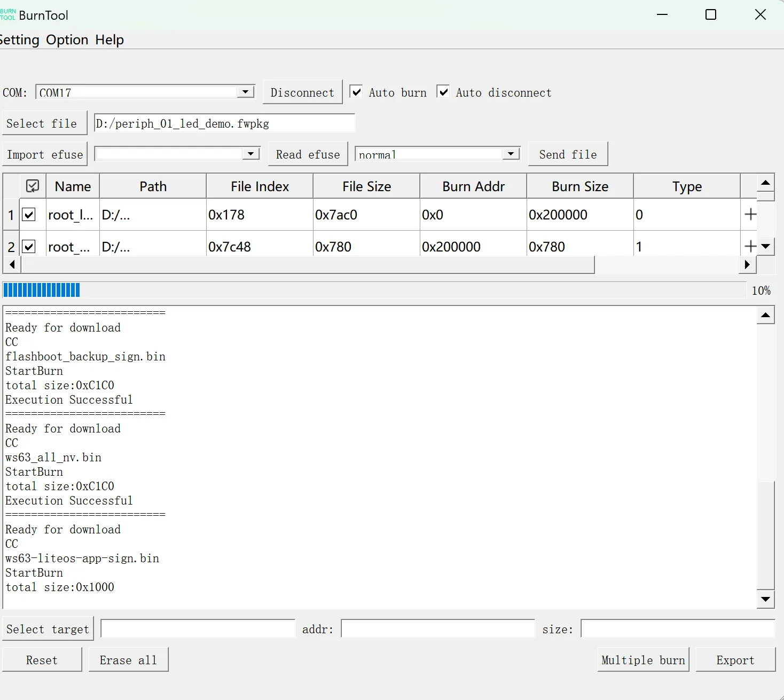Click the File Size column header
Viewport: 784px width, 700px height.
click(366, 186)
